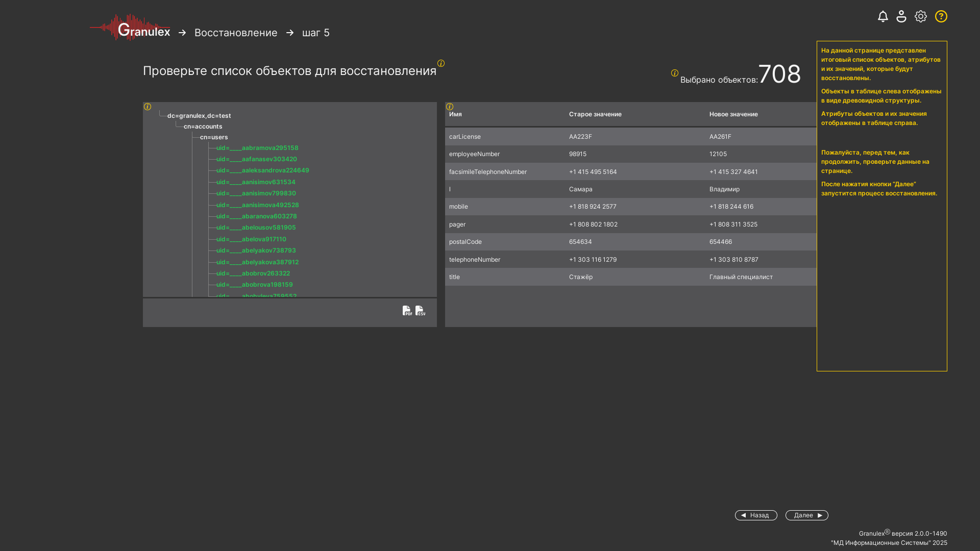Open the user profile icon

pos(901,16)
